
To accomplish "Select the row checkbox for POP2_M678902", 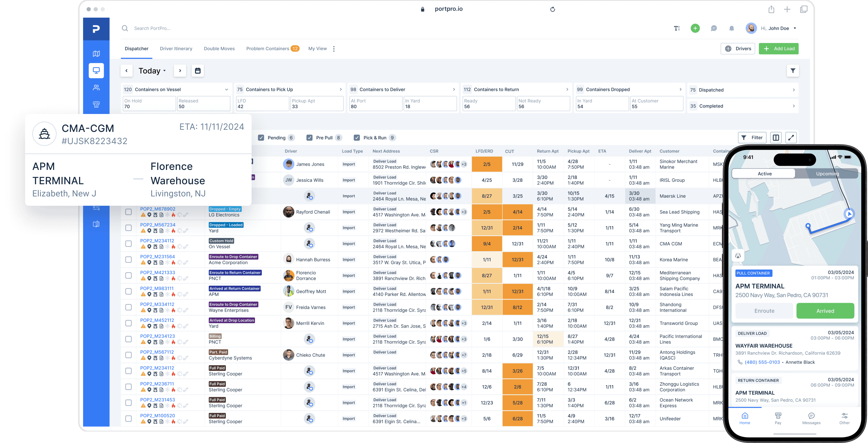I will (x=128, y=212).
